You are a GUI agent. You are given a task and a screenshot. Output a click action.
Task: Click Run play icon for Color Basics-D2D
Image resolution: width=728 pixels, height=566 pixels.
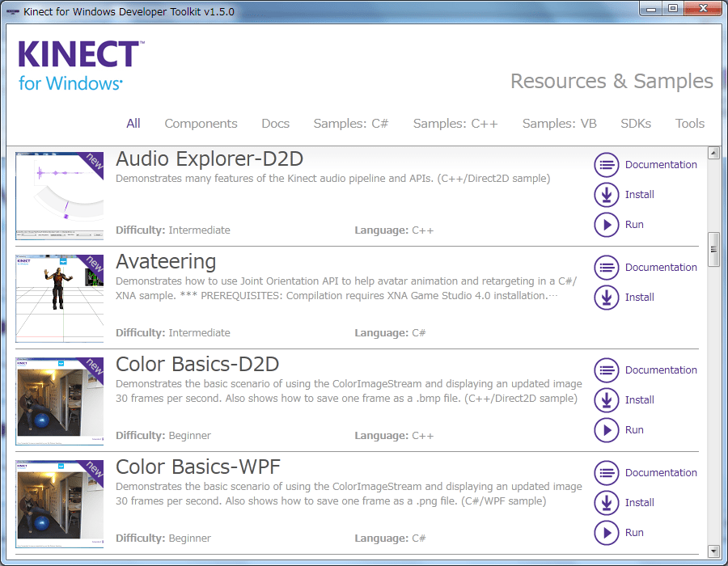pyautogui.click(x=607, y=430)
